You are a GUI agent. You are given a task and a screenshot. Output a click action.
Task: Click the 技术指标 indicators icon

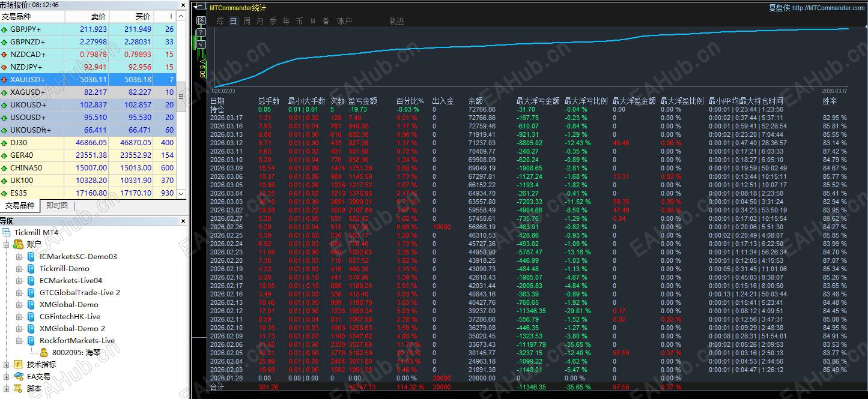tap(19, 364)
